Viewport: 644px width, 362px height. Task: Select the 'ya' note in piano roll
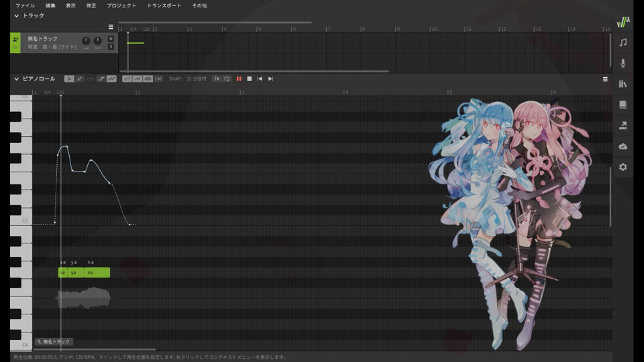(76, 273)
